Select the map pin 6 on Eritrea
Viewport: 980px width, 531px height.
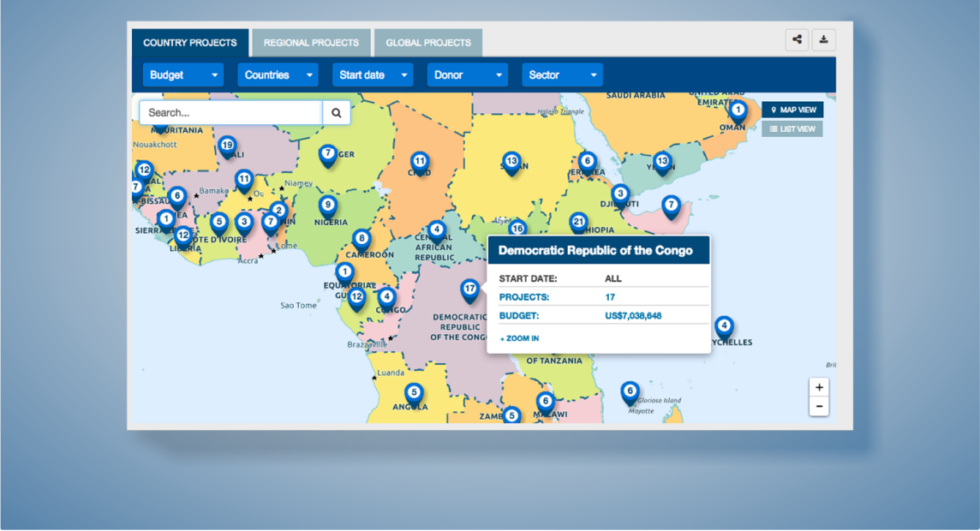click(587, 163)
